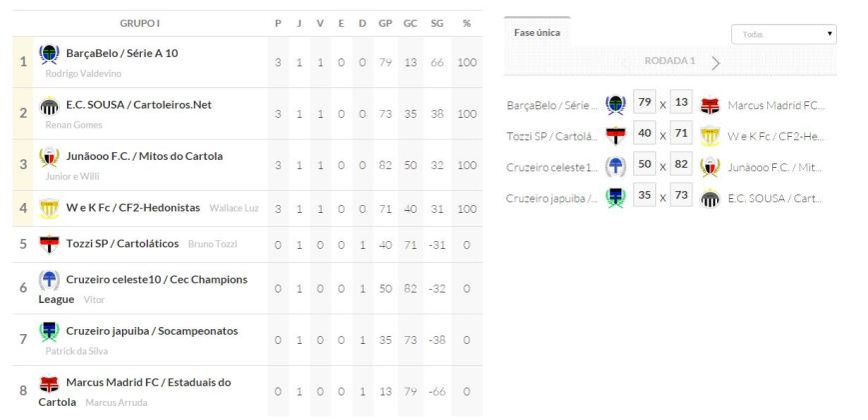This screenshot has height=420, width=868.
Task: Open BarçaBelo / Série A 10 team link
Action: point(122,53)
